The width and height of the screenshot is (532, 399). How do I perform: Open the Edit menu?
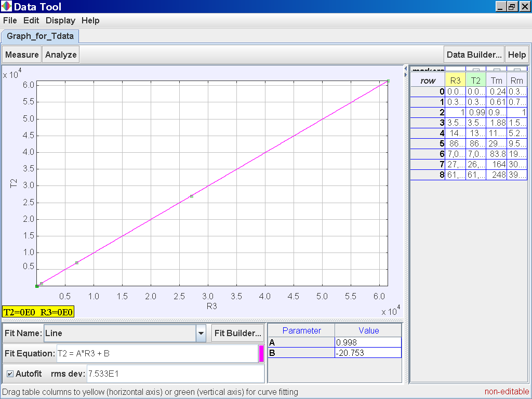(x=31, y=21)
